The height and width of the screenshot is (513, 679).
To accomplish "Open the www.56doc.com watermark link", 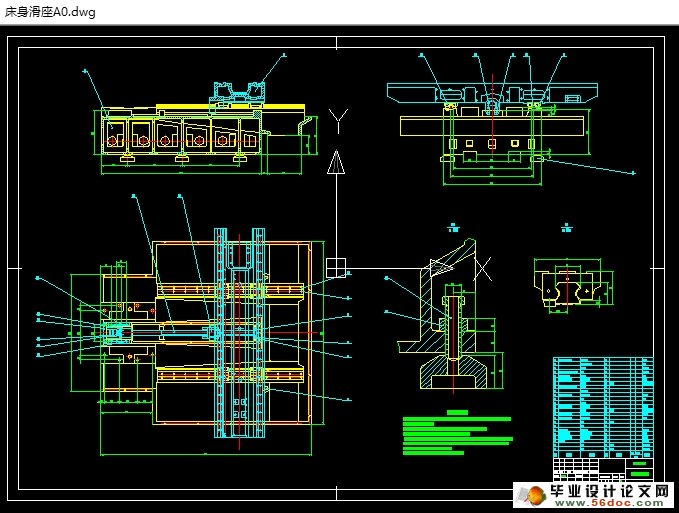I will click(x=616, y=506).
